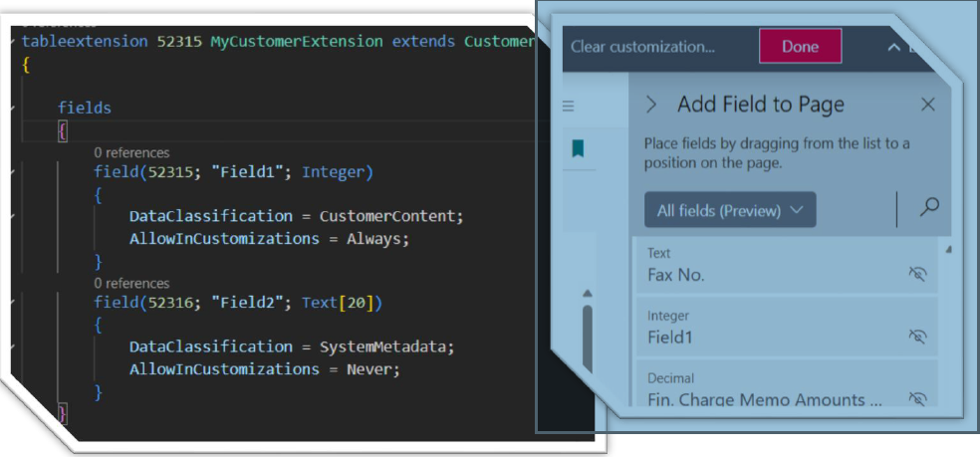Click the Done button
980x457 pixels.
[x=800, y=46]
